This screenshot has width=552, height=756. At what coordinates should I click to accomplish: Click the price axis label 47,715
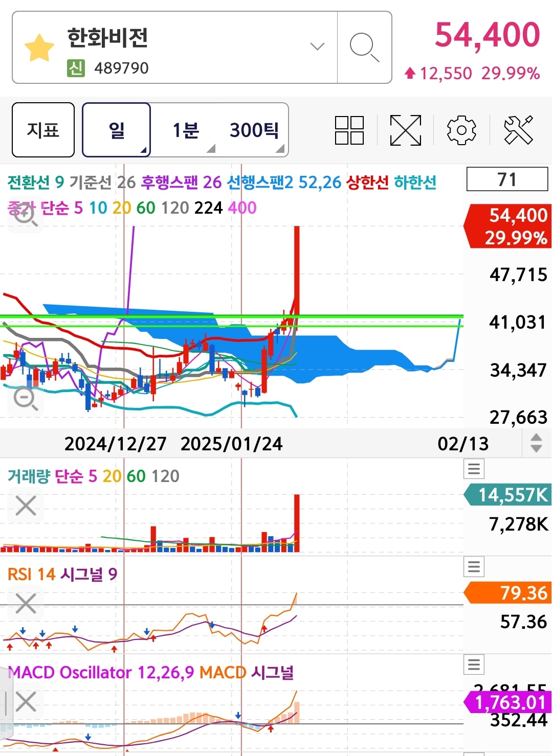(x=518, y=274)
